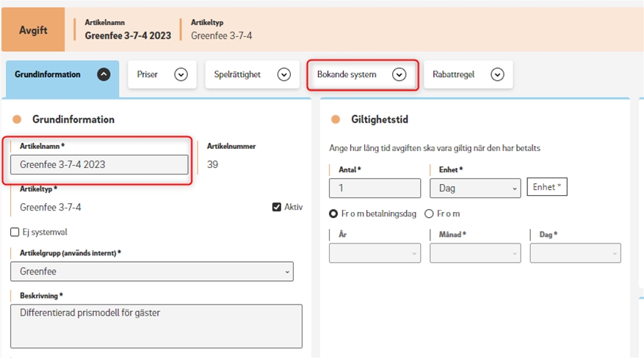Viewport: 644px width, 358px height.
Task: Click the Beskrivning text area
Action: [156, 326]
